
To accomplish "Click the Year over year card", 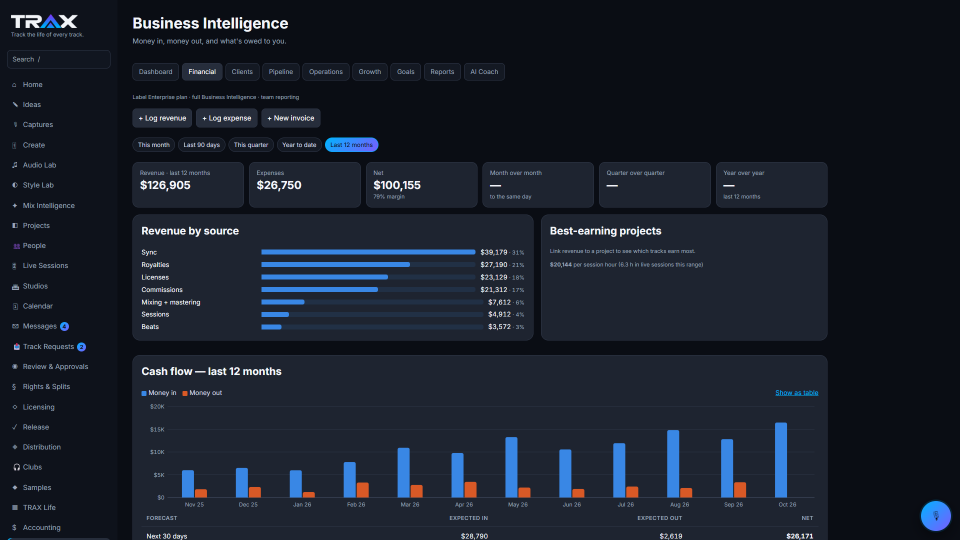I will pos(771,185).
